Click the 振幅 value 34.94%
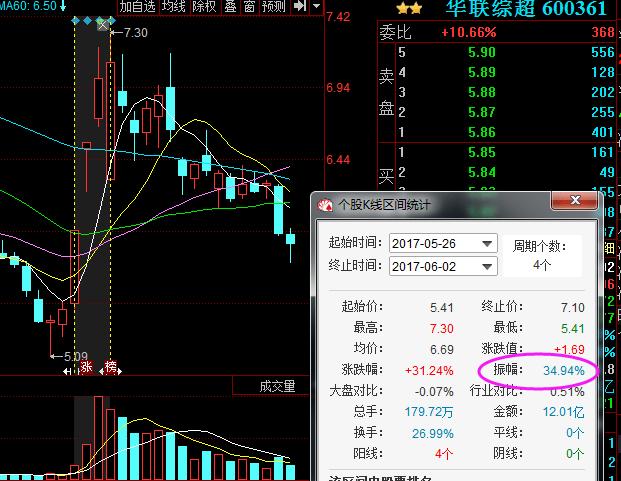Image resolution: width=621 pixels, height=481 pixels. pos(564,371)
